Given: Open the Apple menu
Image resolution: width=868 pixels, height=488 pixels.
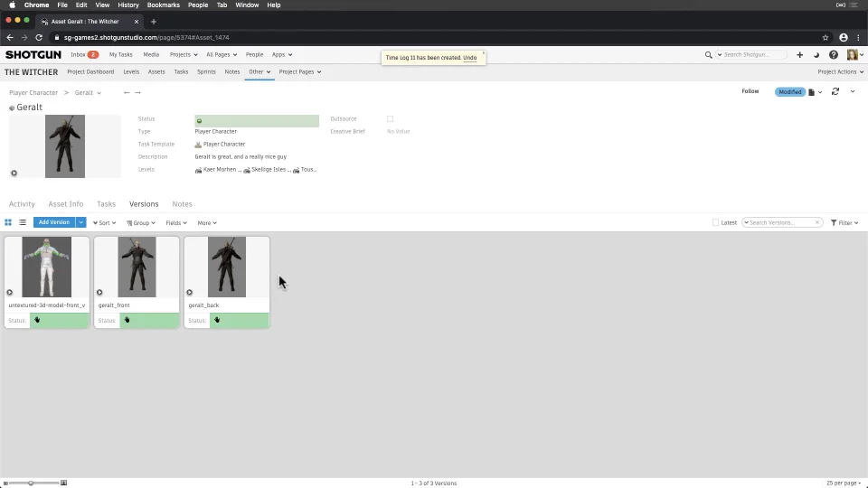Looking at the screenshot, I should coord(12,5).
